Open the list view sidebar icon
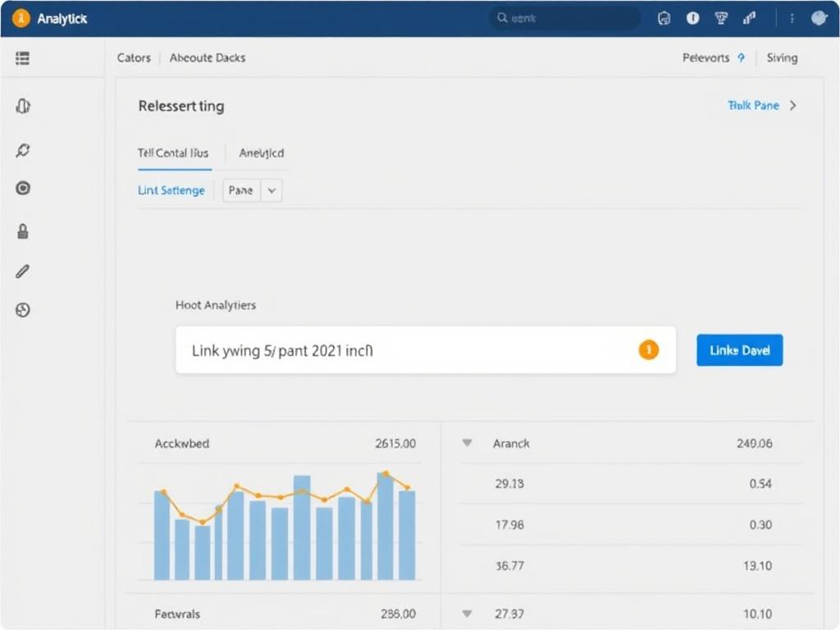The width and height of the screenshot is (840, 630). click(22, 58)
